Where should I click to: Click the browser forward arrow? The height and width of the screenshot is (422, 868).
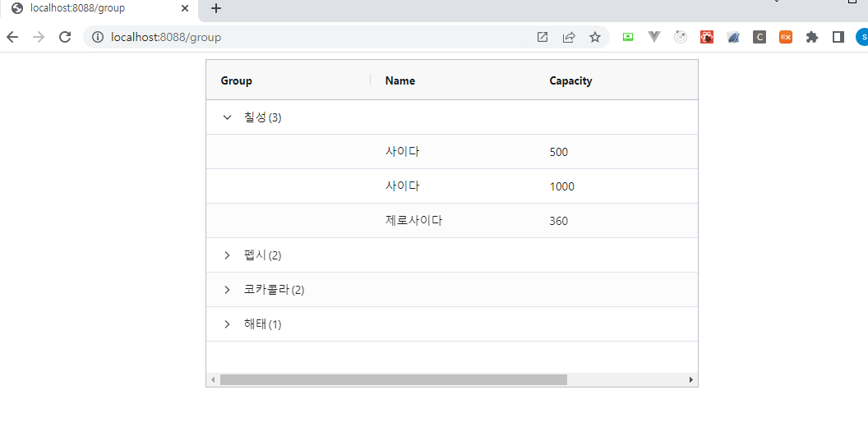point(39,37)
